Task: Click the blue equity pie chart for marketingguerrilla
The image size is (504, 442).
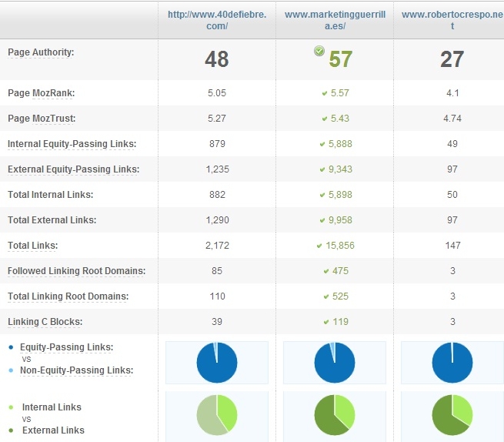Action: 335,363
